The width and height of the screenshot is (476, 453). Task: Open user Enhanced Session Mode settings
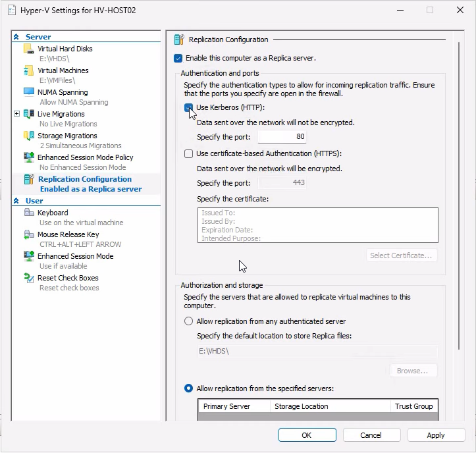point(76,256)
